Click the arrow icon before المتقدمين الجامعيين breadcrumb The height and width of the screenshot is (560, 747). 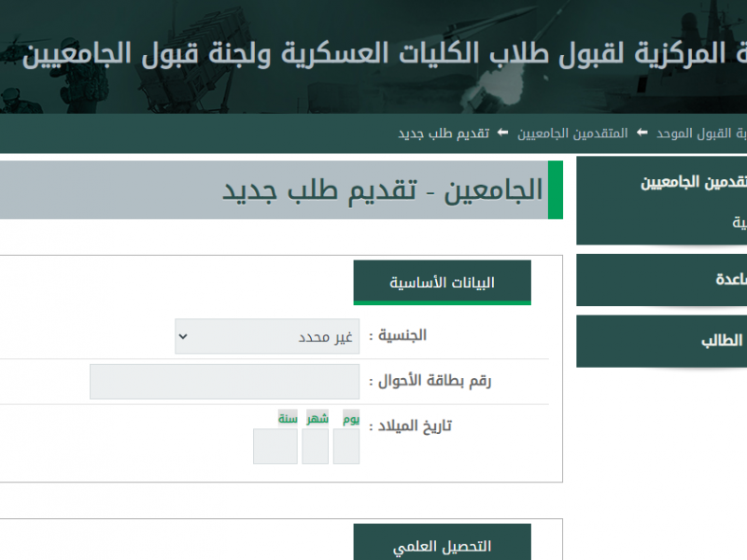click(x=641, y=133)
